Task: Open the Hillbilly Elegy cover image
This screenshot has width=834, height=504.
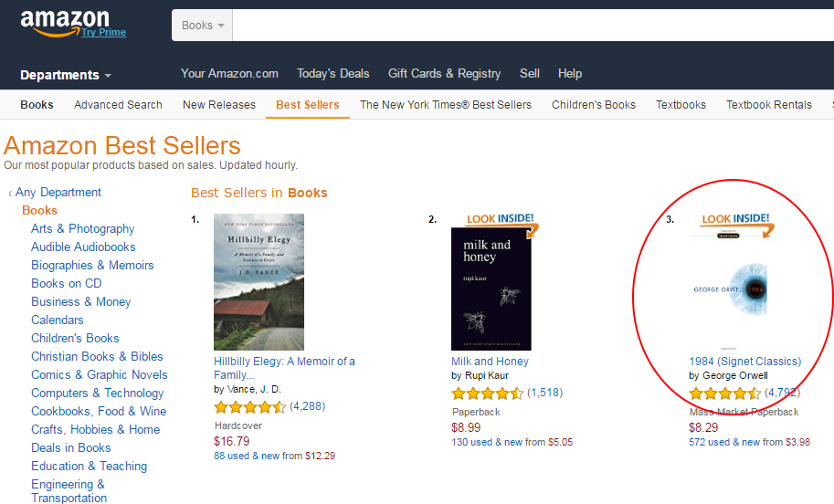Action: (259, 281)
